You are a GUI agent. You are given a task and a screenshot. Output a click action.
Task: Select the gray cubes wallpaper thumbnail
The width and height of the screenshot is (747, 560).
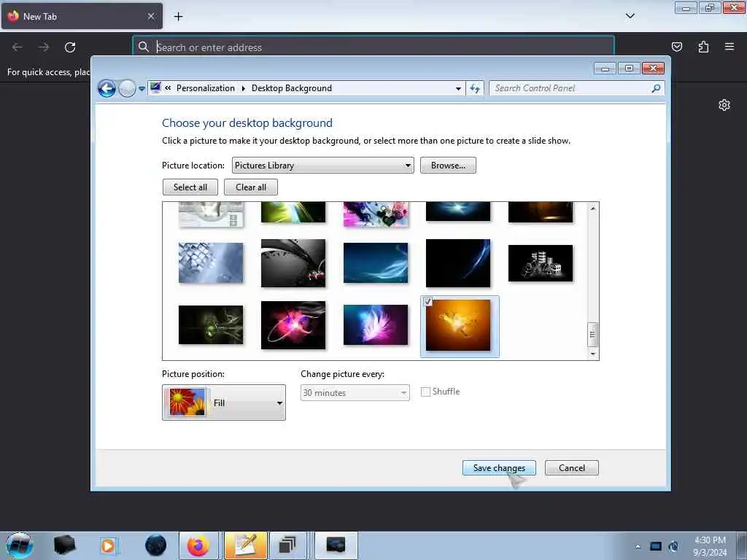click(211, 262)
